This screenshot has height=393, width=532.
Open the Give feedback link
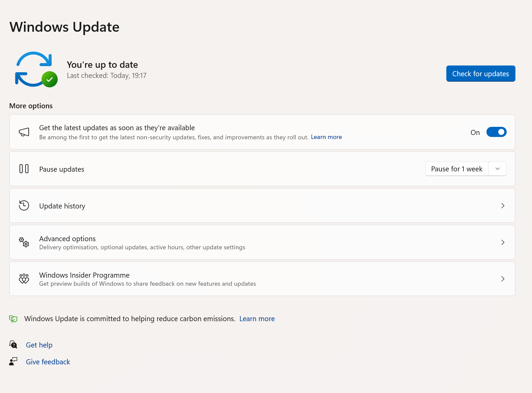click(x=48, y=362)
